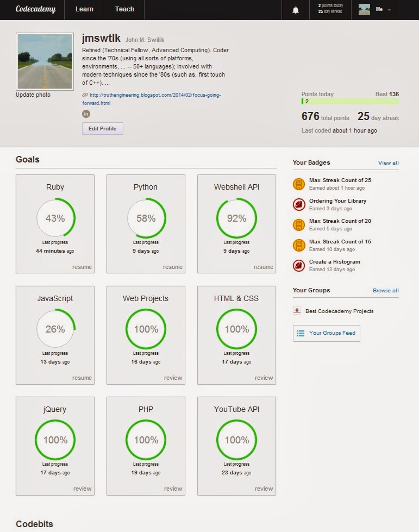Click the Best 136 points label
This screenshot has height=532, width=419.
pos(387,94)
